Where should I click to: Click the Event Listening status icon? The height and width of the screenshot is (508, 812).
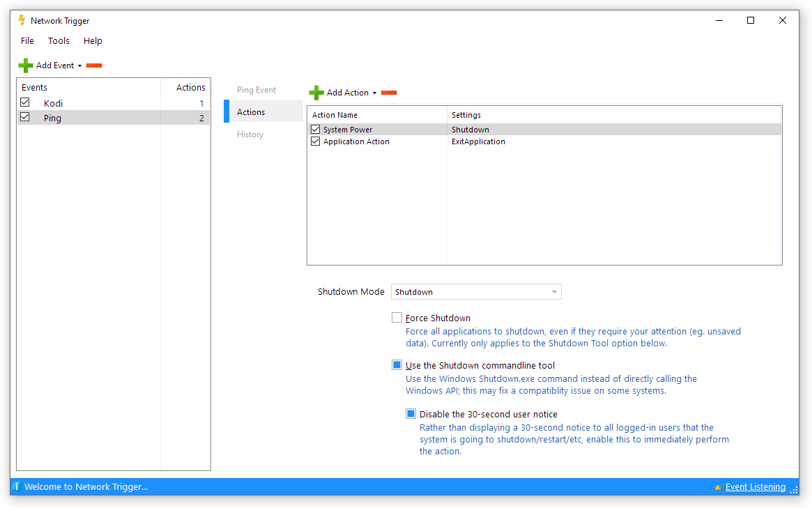pyautogui.click(x=717, y=487)
